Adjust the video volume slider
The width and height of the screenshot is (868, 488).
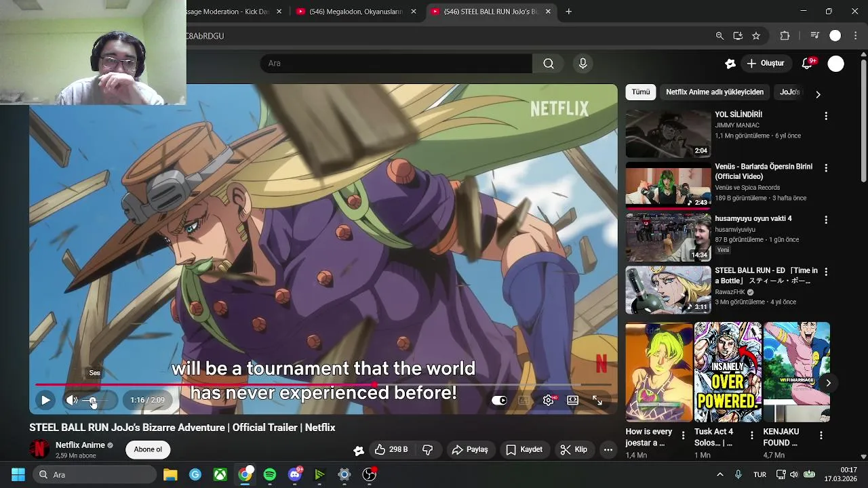pyautogui.click(x=99, y=401)
